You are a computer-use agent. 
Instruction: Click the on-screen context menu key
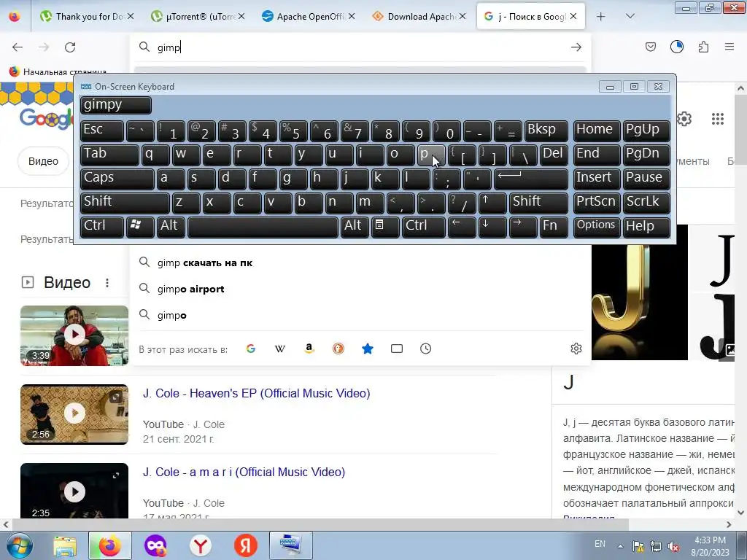coord(385,226)
